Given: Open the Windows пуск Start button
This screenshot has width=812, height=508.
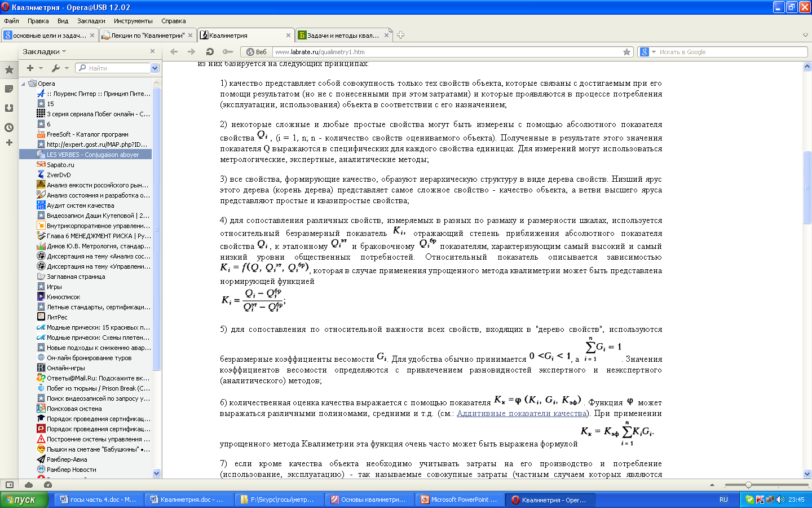Looking at the screenshot, I should (24, 500).
